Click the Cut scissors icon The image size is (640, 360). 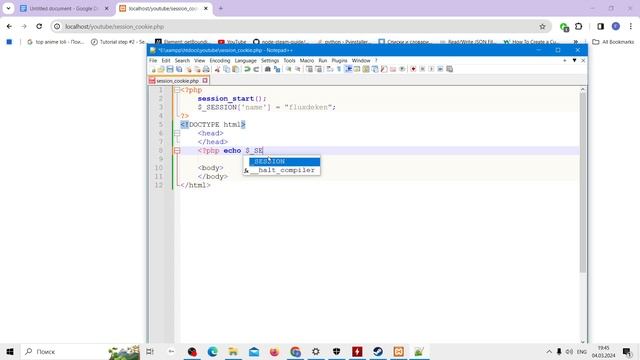tap(218, 69)
